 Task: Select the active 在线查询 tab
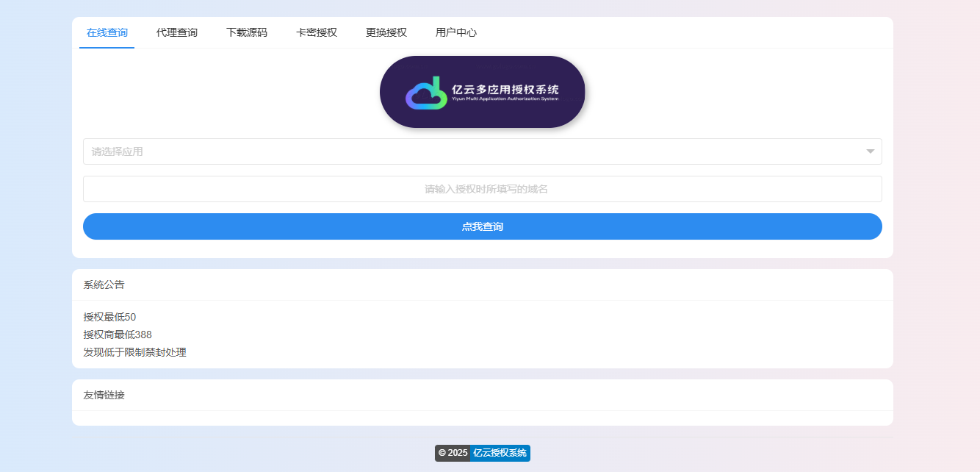click(x=107, y=32)
